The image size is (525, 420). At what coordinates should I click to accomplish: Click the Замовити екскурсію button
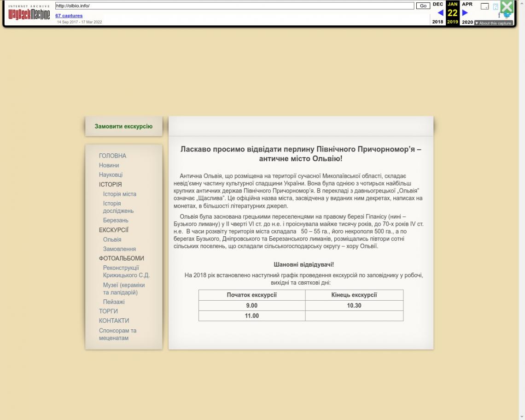pyautogui.click(x=123, y=126)
